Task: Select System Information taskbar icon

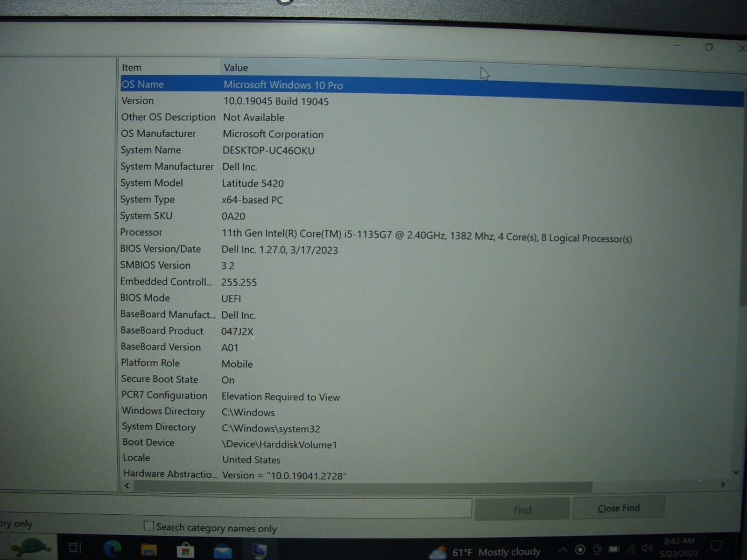Action: pos(259,551)
